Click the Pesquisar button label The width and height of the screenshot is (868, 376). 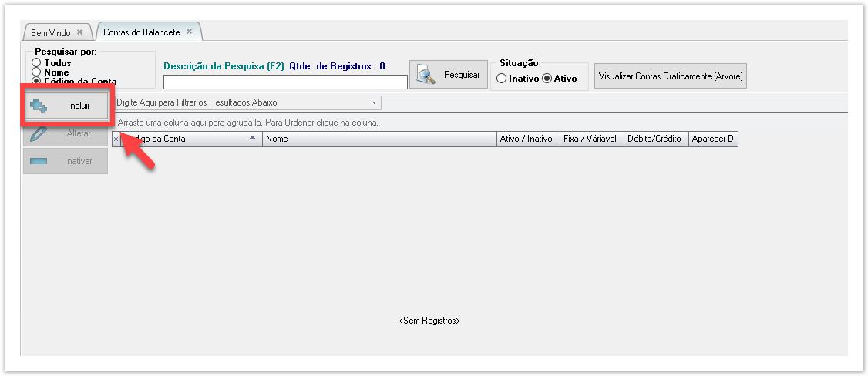(462, 76)
